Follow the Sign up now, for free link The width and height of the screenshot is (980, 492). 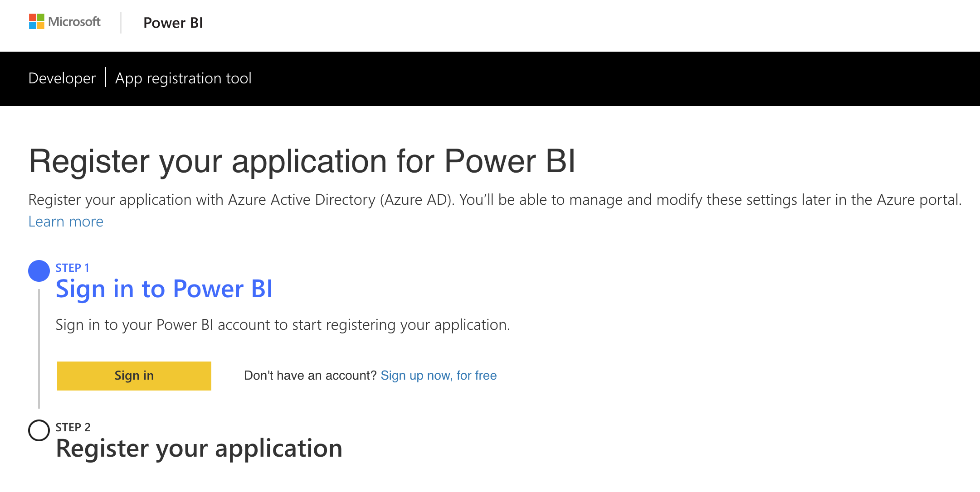(x=439, y=376)
